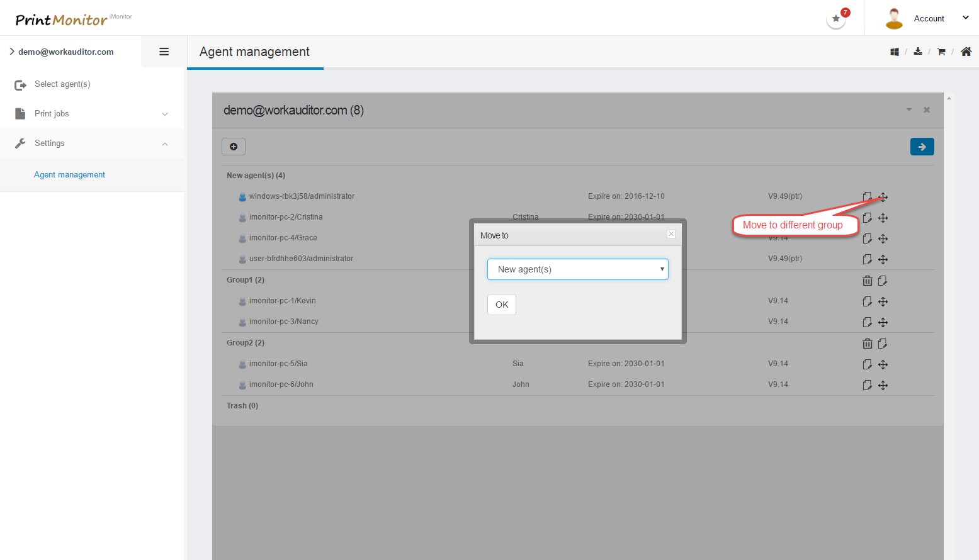Open Select agent(s) in the sidebar
Image resolution: width=979 pixels, height=560 pixels.
point(62,84)
